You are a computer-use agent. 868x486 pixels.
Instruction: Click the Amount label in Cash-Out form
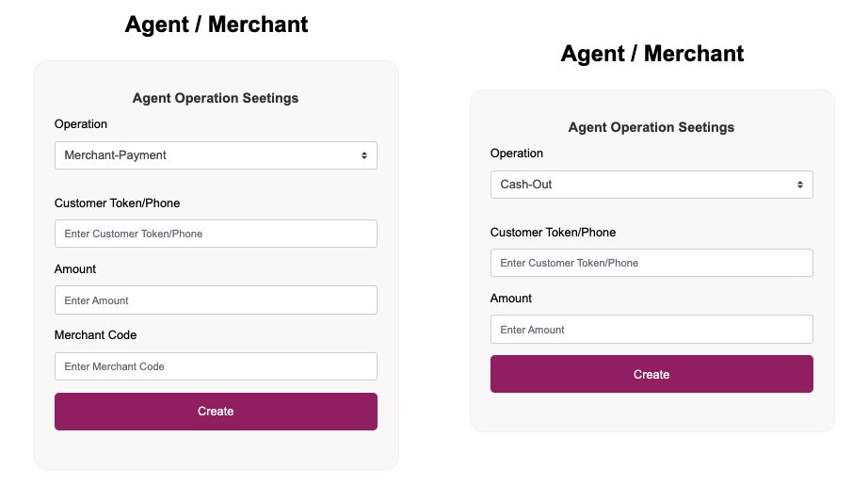tap(511, 299)
